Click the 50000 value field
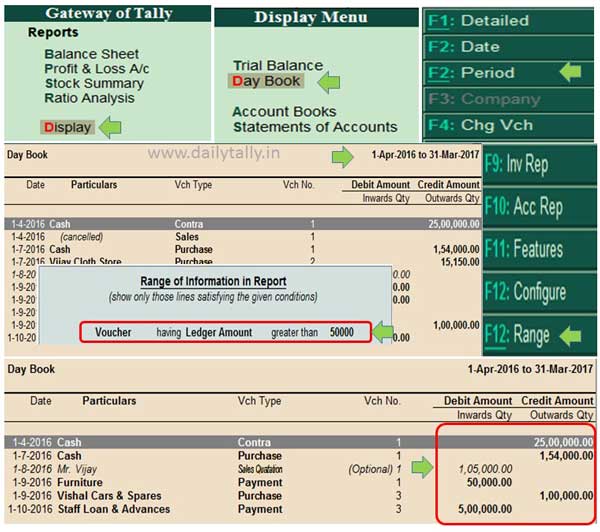This screenshot has height=532, width=600. 342,332
